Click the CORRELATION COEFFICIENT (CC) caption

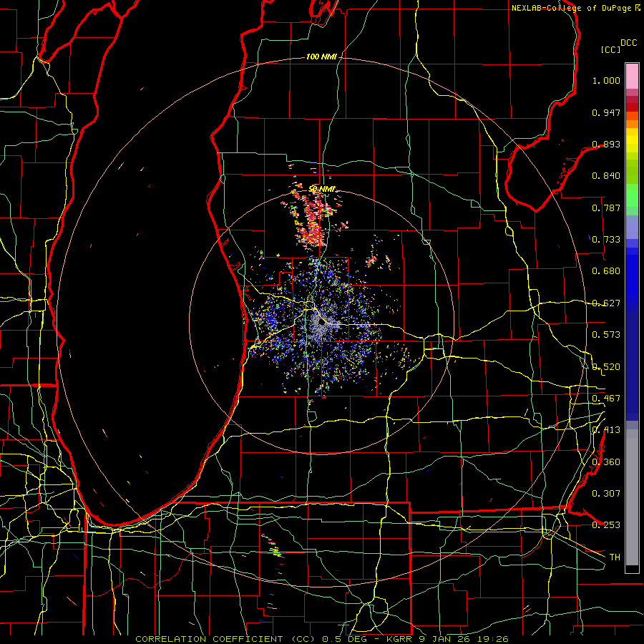pos(225,639)
